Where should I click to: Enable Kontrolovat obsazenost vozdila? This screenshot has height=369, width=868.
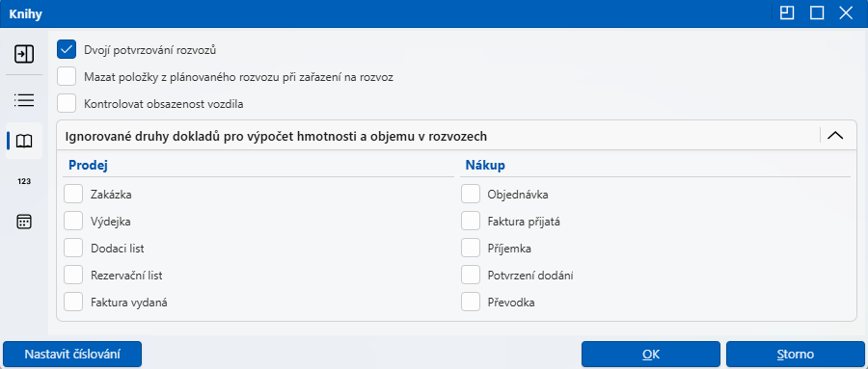click(x=67, y=103)
